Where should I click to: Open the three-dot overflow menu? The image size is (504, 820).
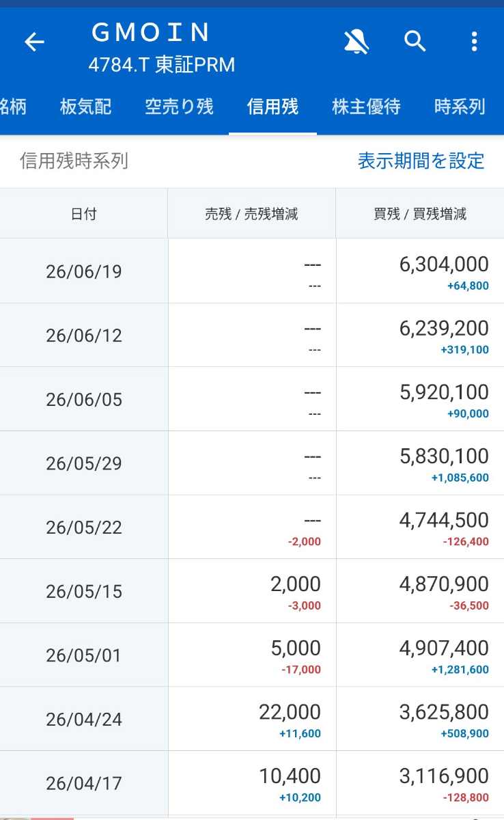click(474, 42)
